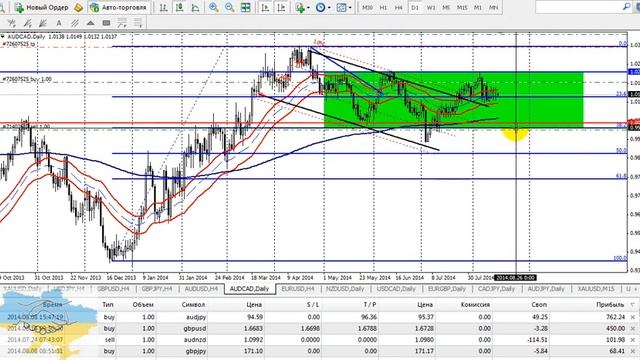640x360 pixels.
Task: Switch to the USDCAD,Daily chart tab
Action: click(x=396, y=289)
